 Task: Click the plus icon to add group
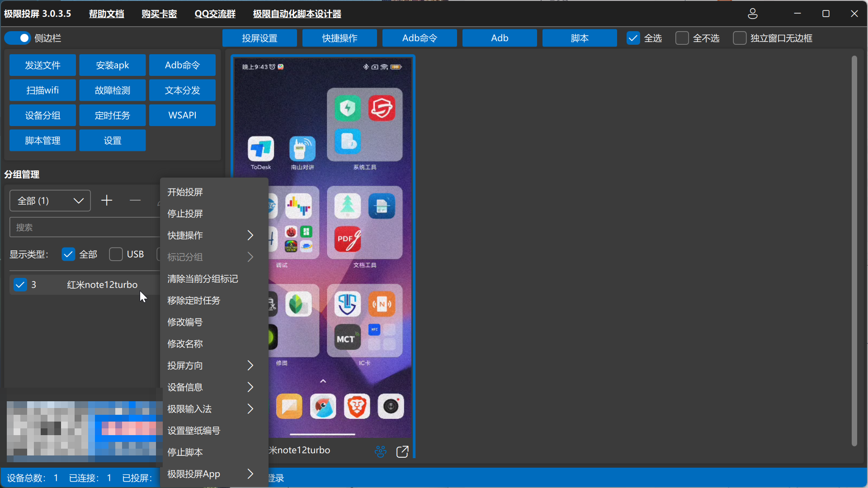(x=107, y=200)
